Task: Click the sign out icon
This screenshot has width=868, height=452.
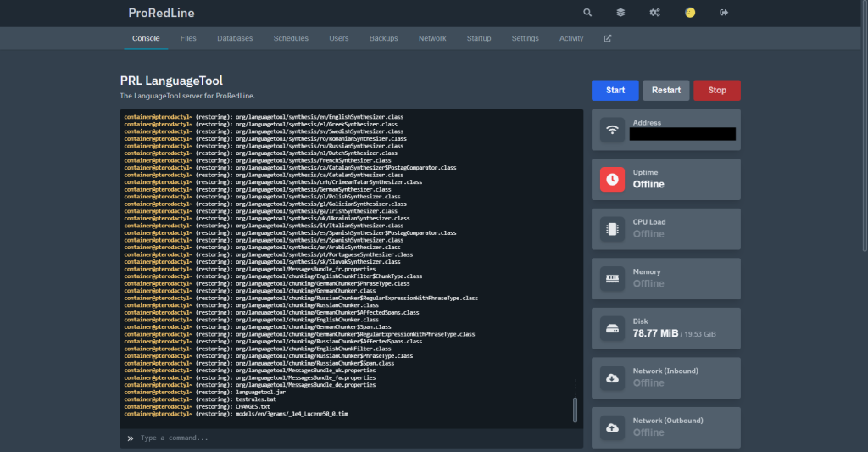Action: (724, 13)
